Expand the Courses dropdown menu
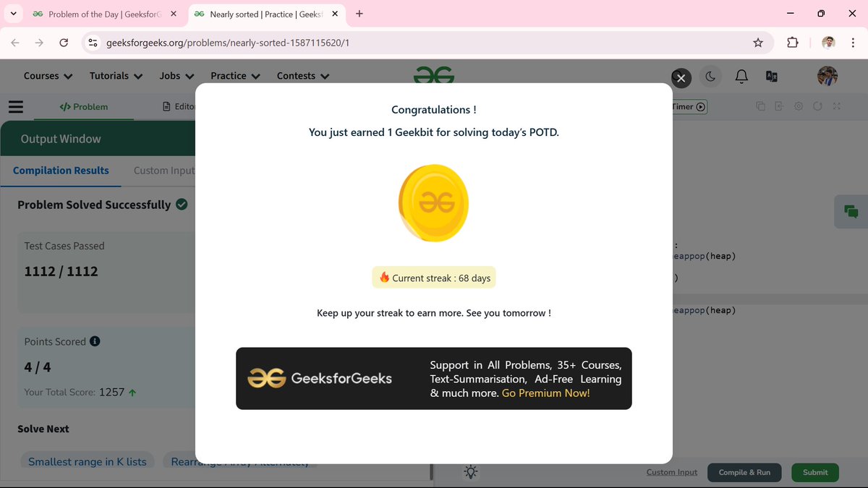This screenshot has height=488, width=868. (x=48, y=76)
